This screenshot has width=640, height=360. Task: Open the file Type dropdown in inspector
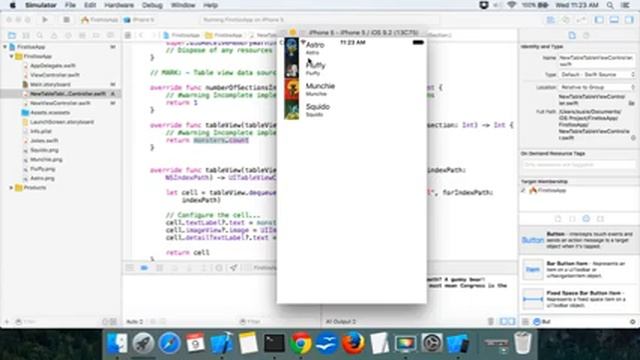(597, 75)
